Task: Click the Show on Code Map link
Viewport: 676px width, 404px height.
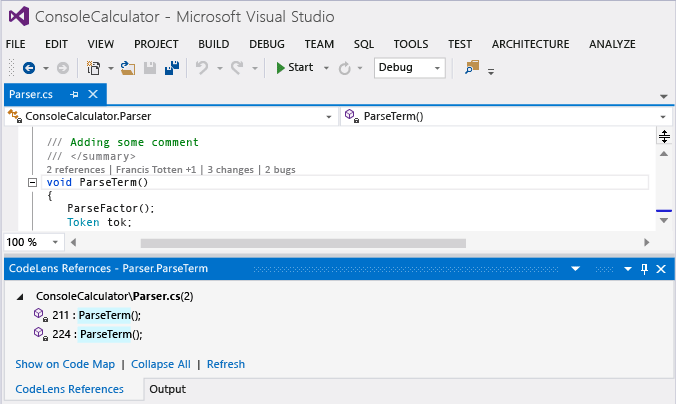Action: coord(65,364)
